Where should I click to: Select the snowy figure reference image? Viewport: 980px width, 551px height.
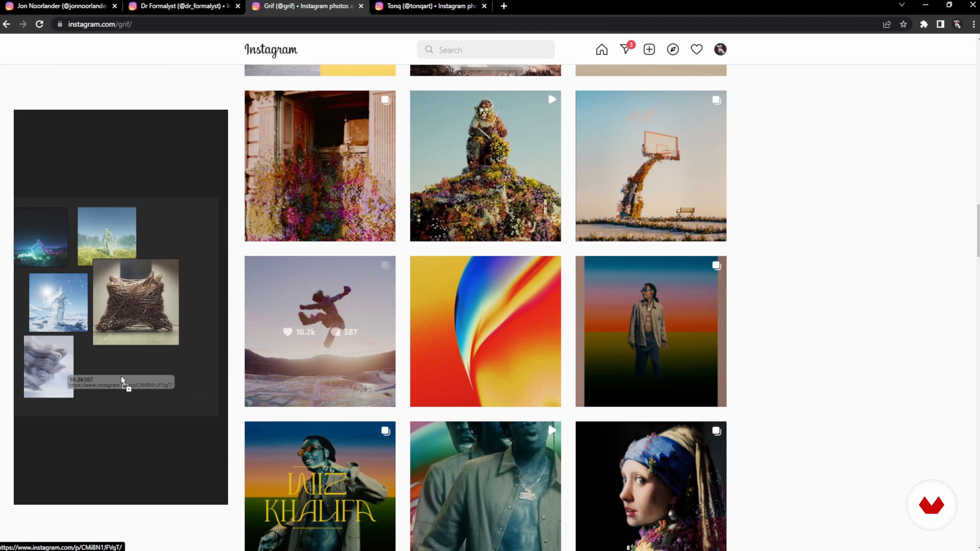[x=58, y=303]
